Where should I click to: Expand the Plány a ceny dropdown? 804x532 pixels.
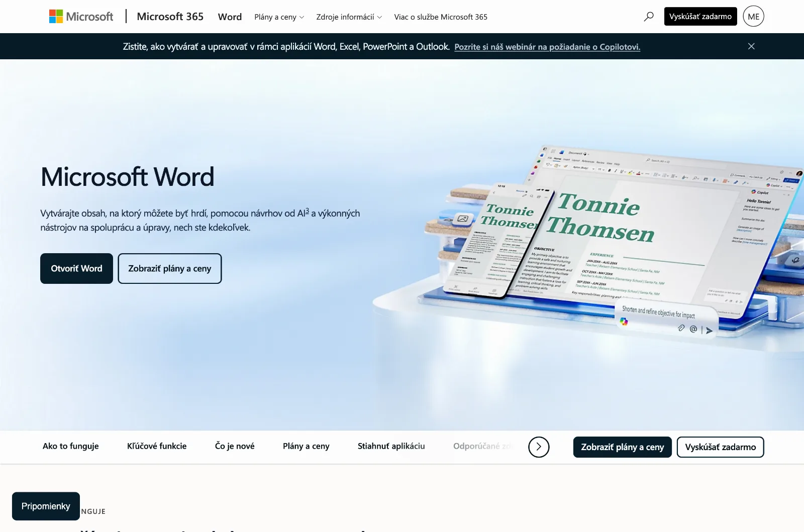click(x=279, y=17)
